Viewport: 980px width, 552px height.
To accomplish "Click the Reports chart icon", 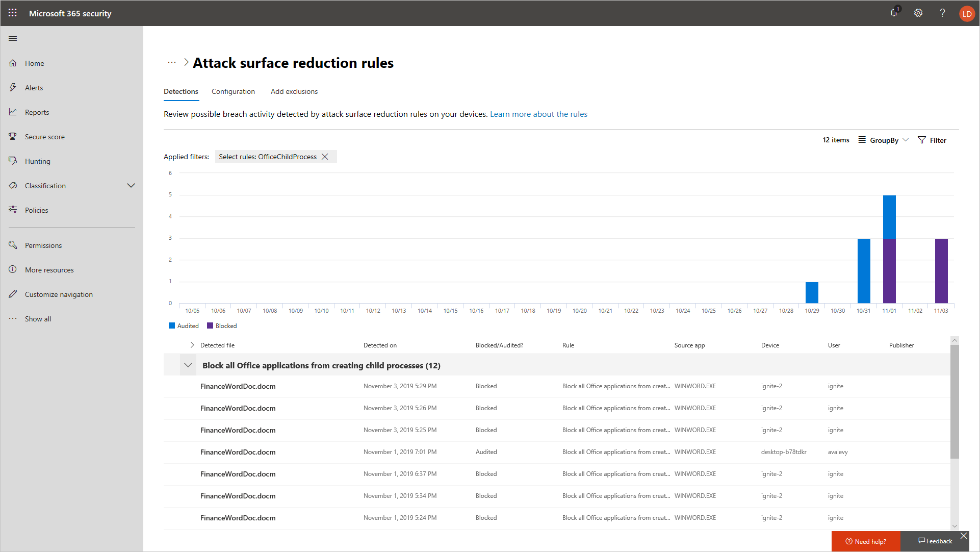I will [x=13, y=112].
